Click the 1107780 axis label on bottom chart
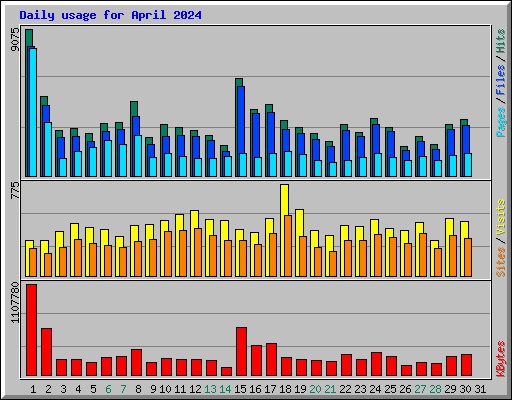Image resolution: width=512 pixels, height=400 pixels. tap(15, 303)
